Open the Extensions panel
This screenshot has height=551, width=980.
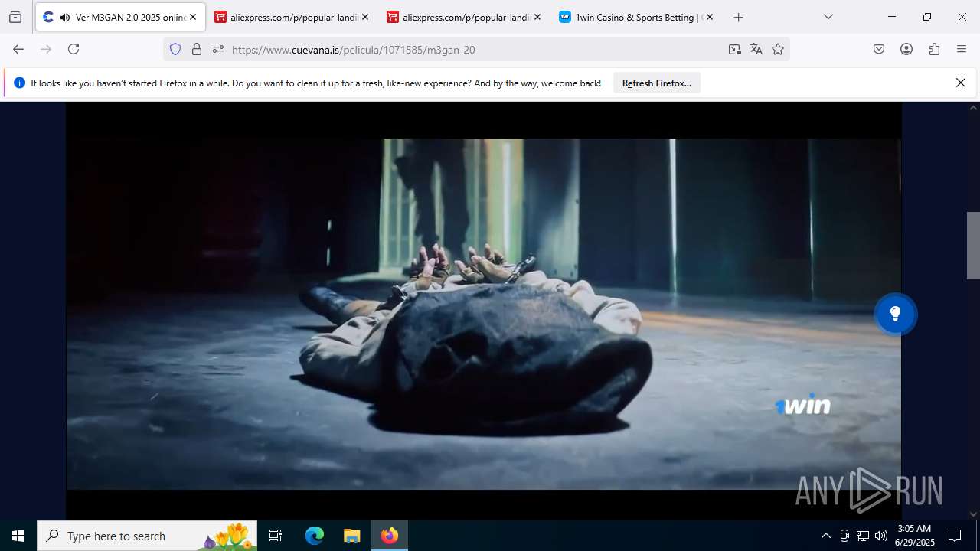coord(934,49)
